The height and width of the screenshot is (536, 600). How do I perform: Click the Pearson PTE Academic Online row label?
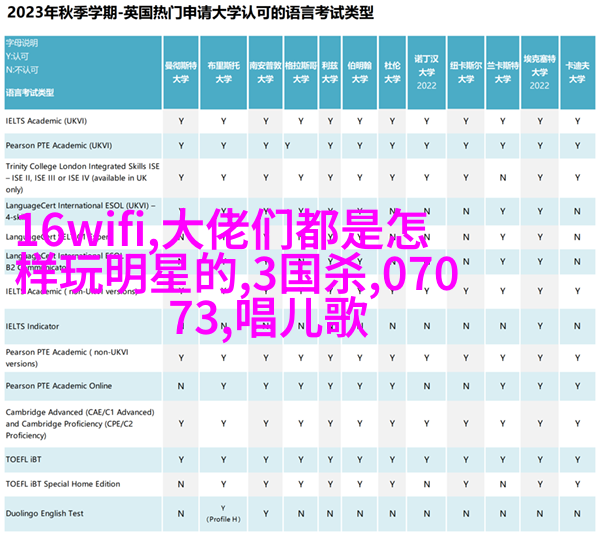59,386
